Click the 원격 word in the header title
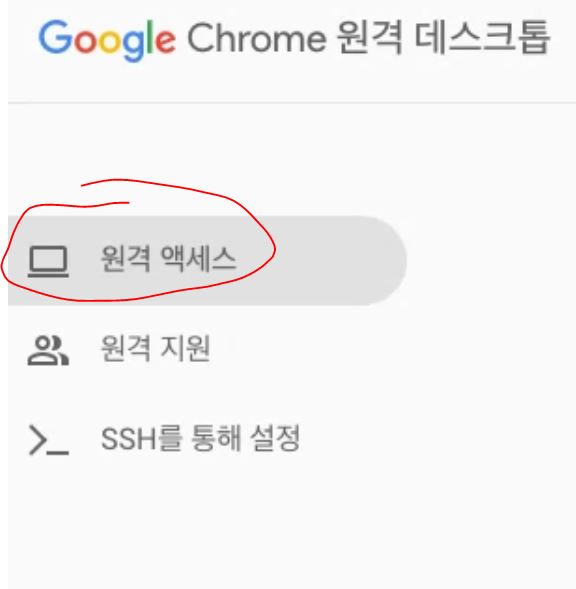The image size is (576, 589). click(369, 38)
